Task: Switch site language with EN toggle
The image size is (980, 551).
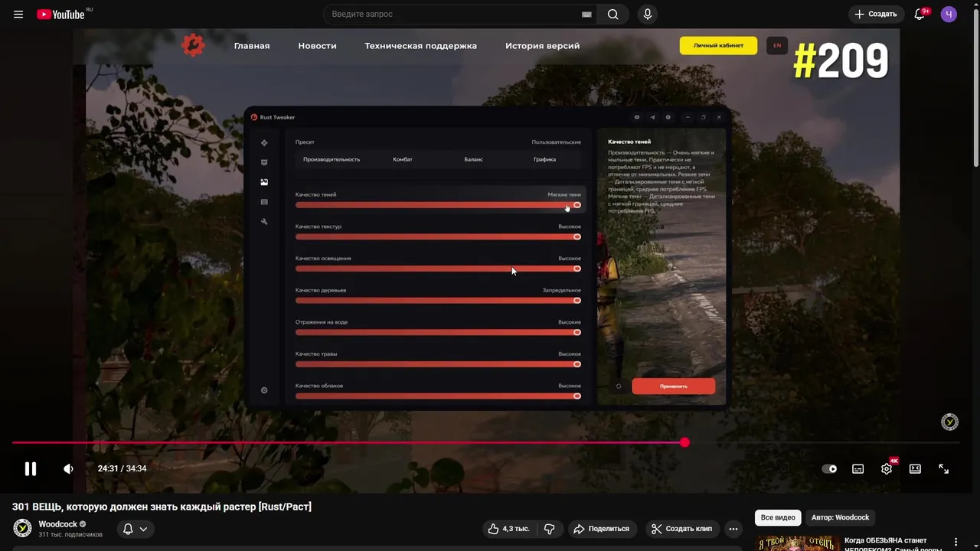Action: pyautogui.click(x=777, y=45)
